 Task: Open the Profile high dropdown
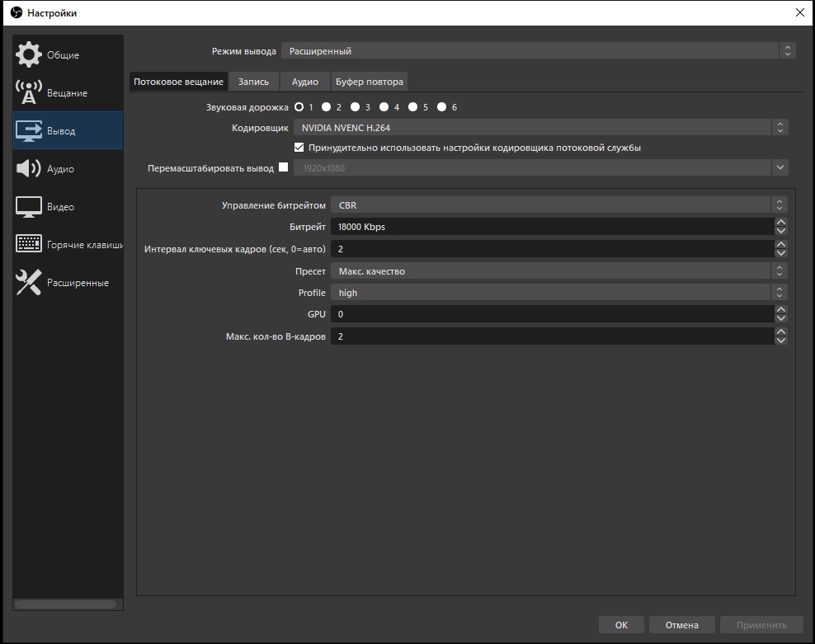click(558, 292)
